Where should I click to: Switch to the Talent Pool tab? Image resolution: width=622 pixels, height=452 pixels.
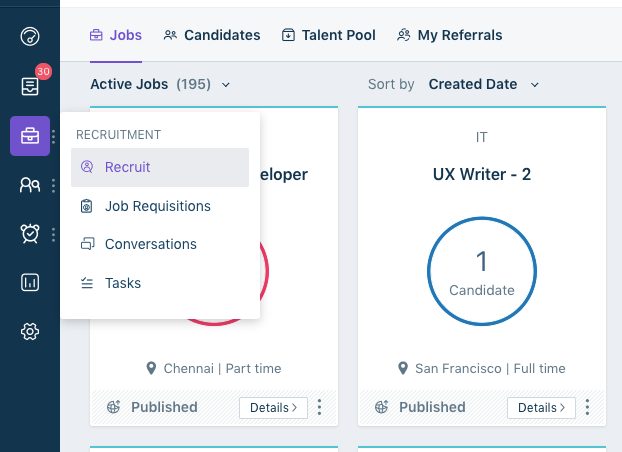(328, 35)
